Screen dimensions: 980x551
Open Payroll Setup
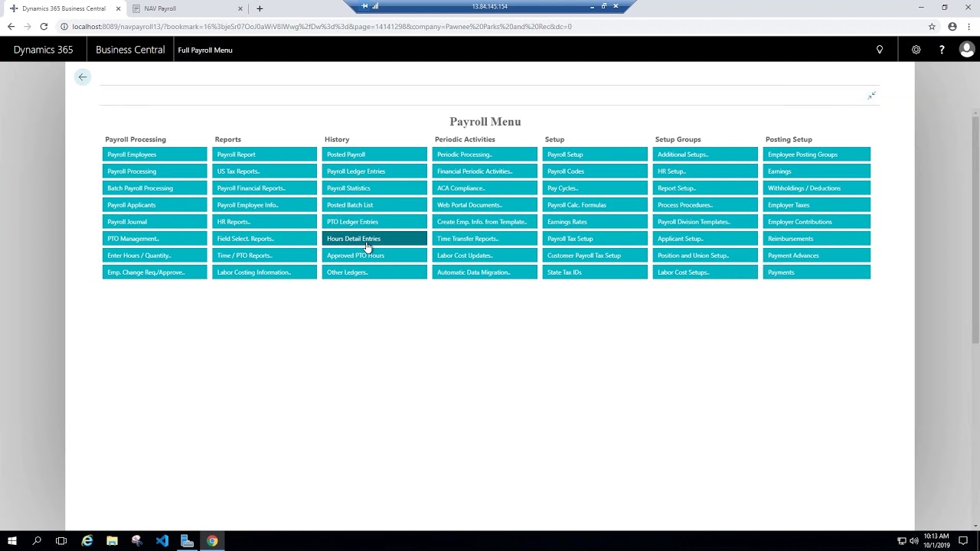595,155
